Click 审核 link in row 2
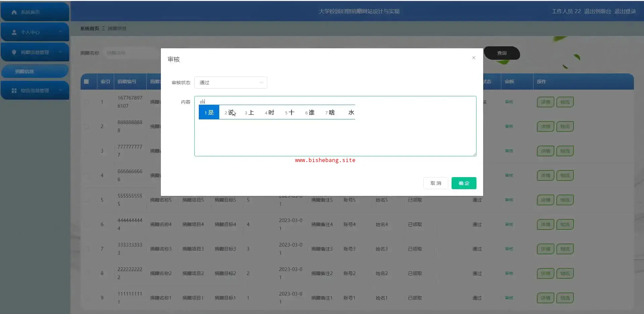This screenshot has height=314, width=644. click(x=509, y=126)
